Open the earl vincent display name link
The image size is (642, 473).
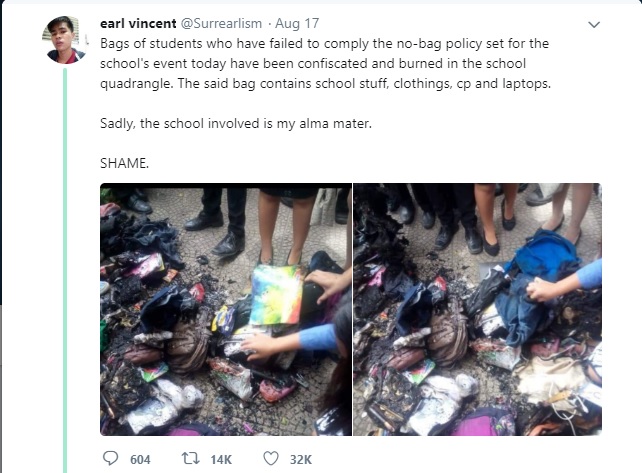click(138, 24)
